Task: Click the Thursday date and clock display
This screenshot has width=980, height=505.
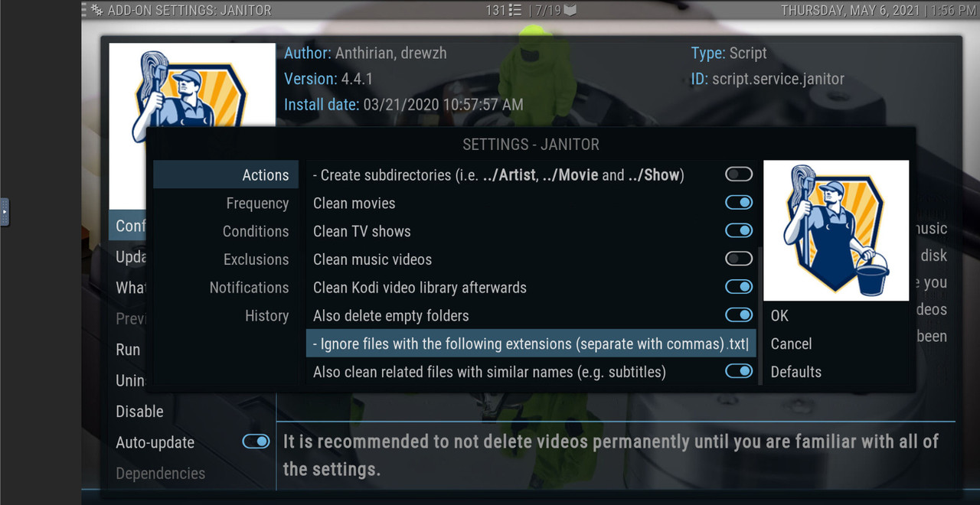Action: (879, 11)
